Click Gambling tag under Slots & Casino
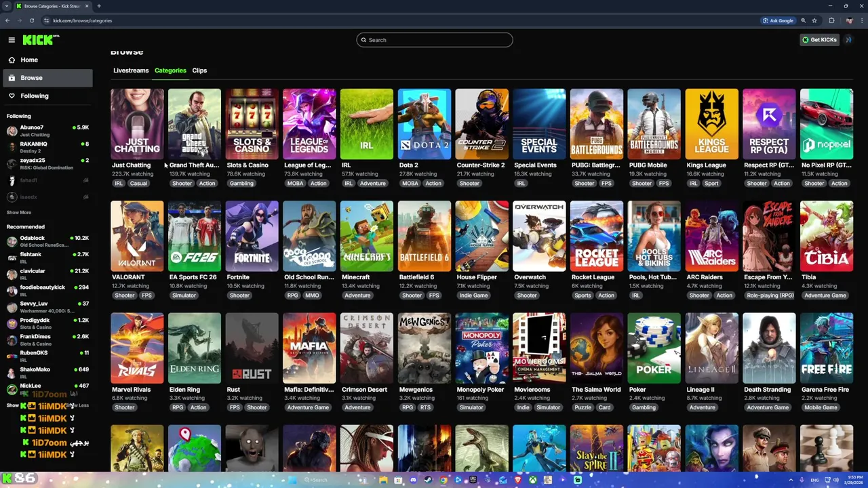868x488 pixels. pos(241,184)
